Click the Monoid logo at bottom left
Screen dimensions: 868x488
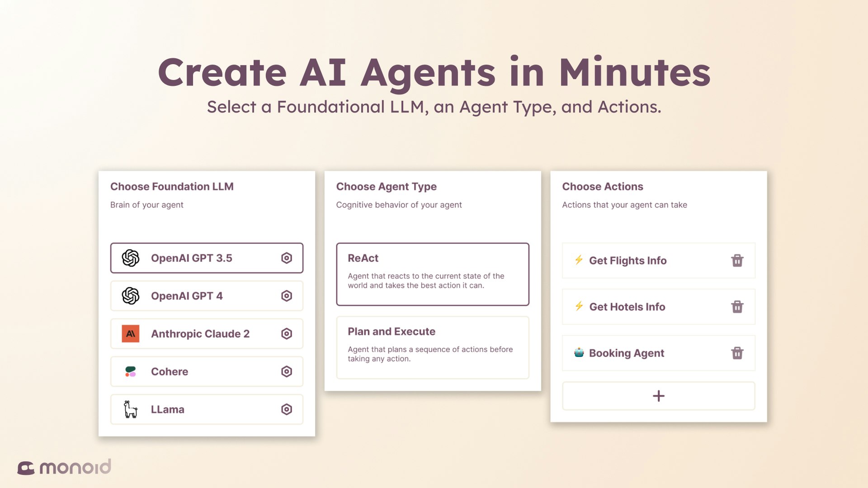[63, 466]
